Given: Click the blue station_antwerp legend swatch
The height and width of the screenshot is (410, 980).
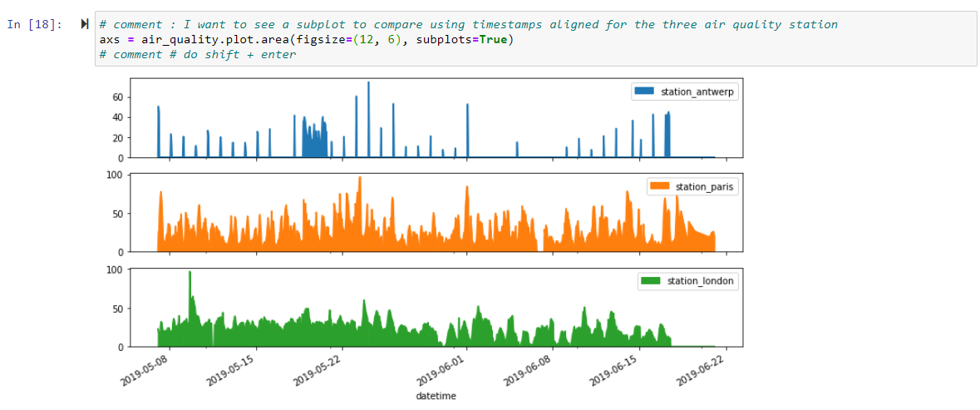Looking at the screenshot, I should tap(644, 91).
